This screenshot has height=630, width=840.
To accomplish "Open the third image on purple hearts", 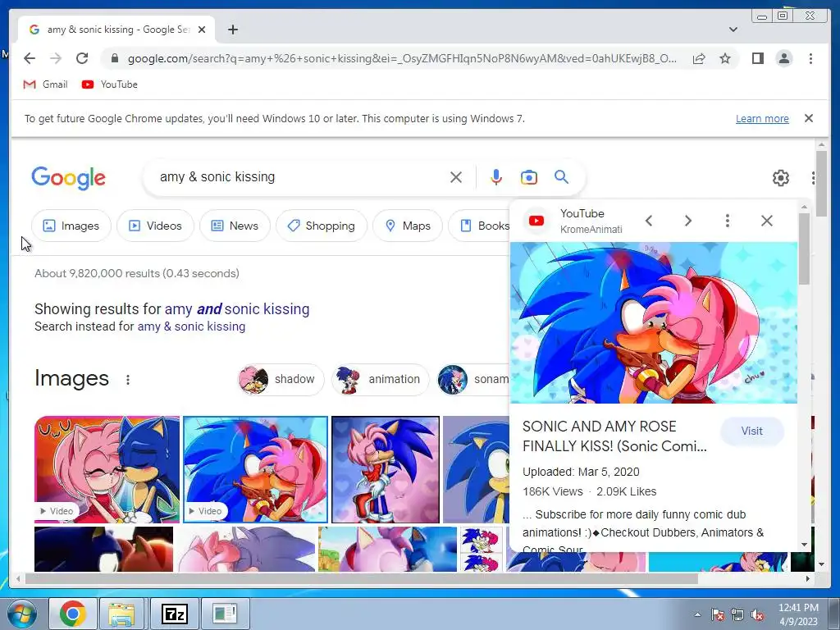I will click(386, 469).
